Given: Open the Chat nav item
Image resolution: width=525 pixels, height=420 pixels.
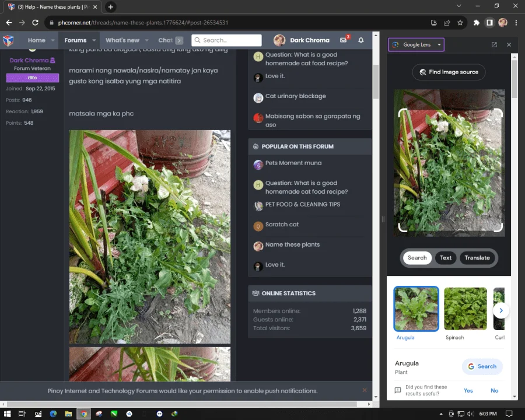Looking at the screenshot, I should [x=166, y=40].
